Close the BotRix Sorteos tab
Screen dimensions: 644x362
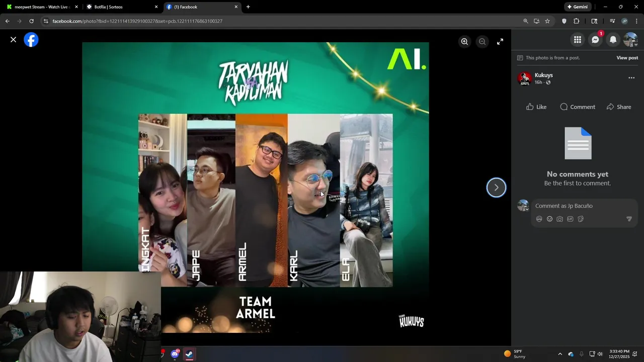(x=156, y=7)
